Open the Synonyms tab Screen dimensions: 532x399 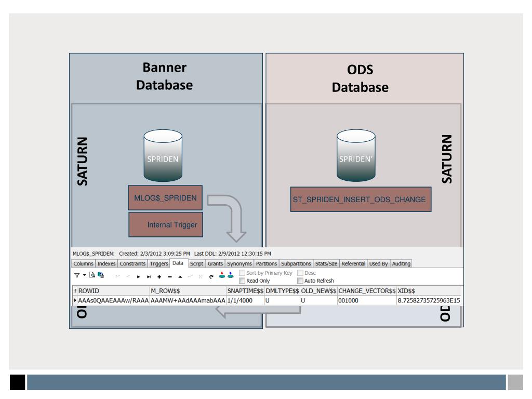239,263
